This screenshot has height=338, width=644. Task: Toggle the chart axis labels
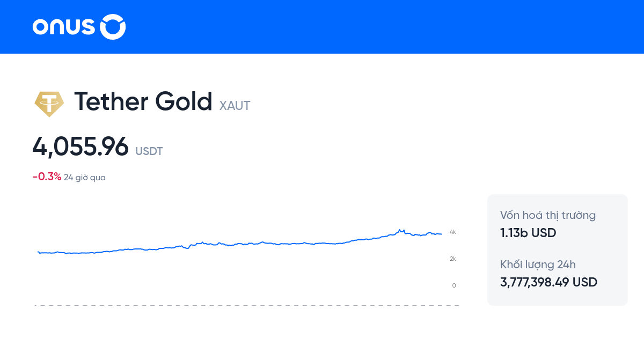(x=453, y=258)
